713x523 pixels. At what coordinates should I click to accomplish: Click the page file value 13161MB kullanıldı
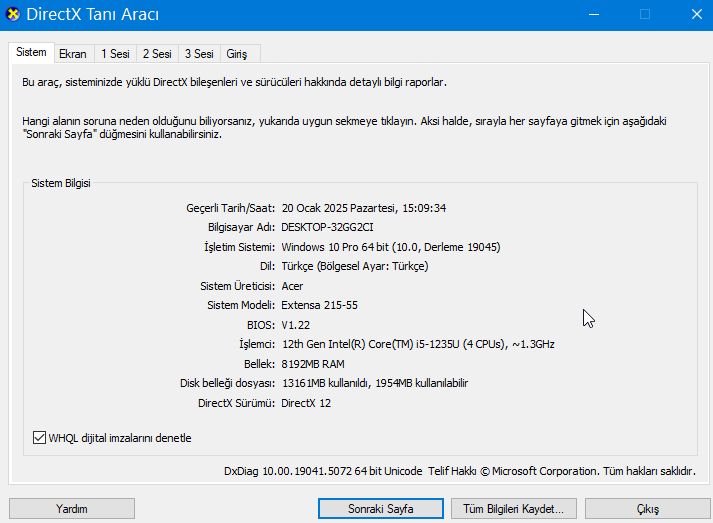click(325, 383)
